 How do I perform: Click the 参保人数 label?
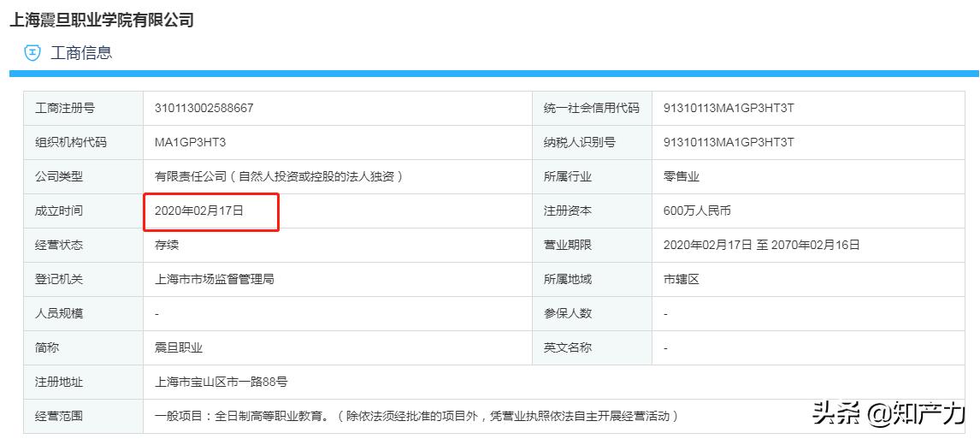pos(568,314)
